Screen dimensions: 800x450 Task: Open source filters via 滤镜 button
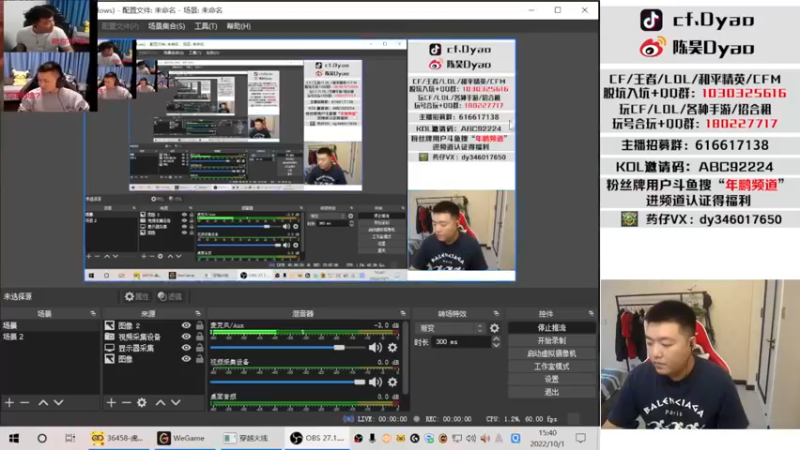(x=169, y=296)
